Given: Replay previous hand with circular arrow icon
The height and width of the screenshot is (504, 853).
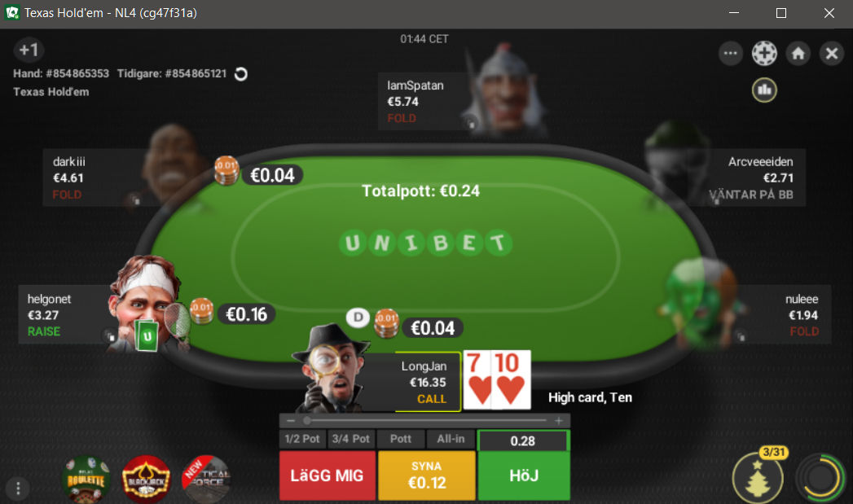Looking at the screenshot, I should pyautogui.click(x=241, y=74).
